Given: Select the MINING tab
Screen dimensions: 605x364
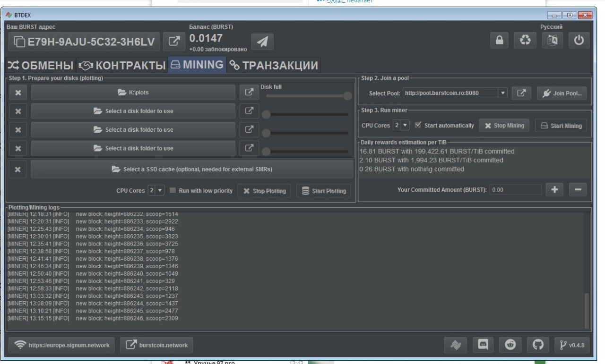Looking at the screenshot, I should coord(197,65).
